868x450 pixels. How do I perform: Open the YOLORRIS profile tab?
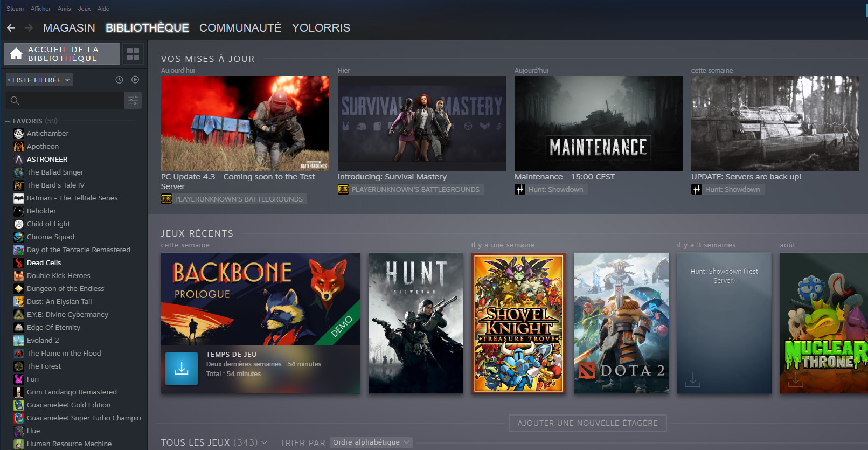[321, 27]
